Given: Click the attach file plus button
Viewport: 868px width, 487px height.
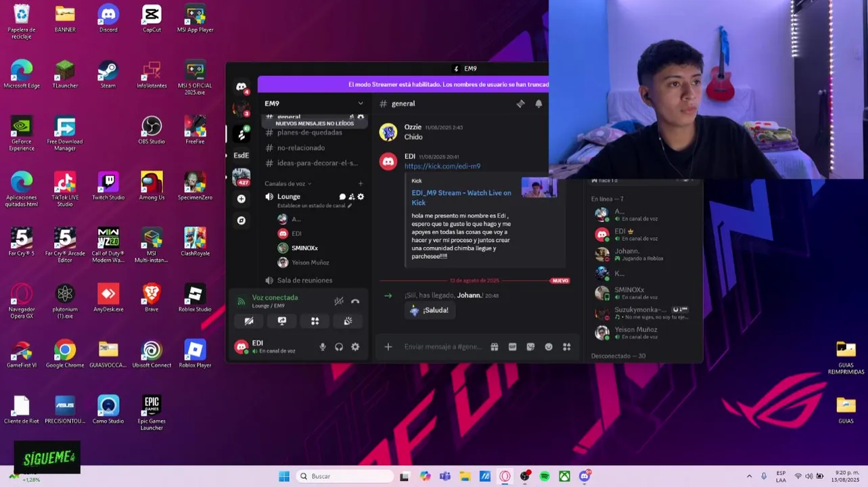Looking at the screenshot, I should click(x=388, y=347).
